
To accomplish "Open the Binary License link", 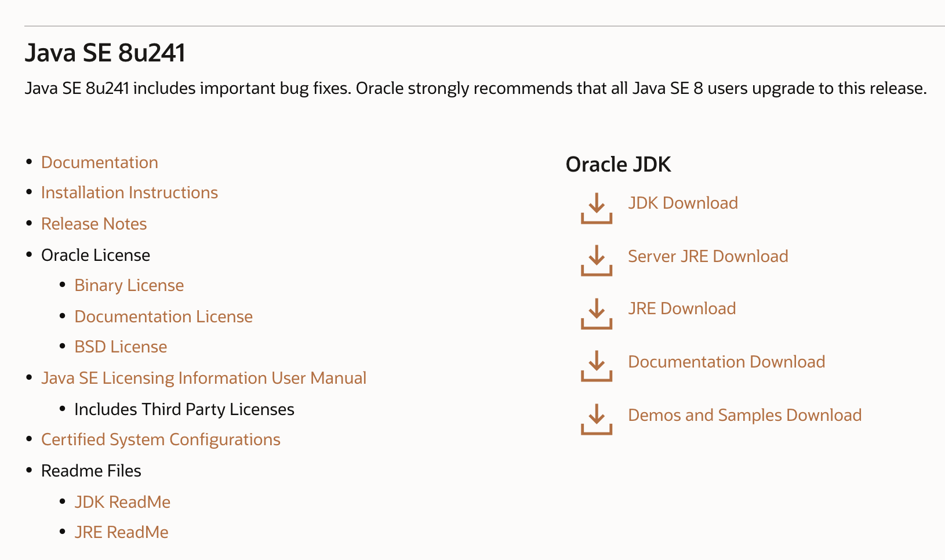I will [x=129, y=285].
